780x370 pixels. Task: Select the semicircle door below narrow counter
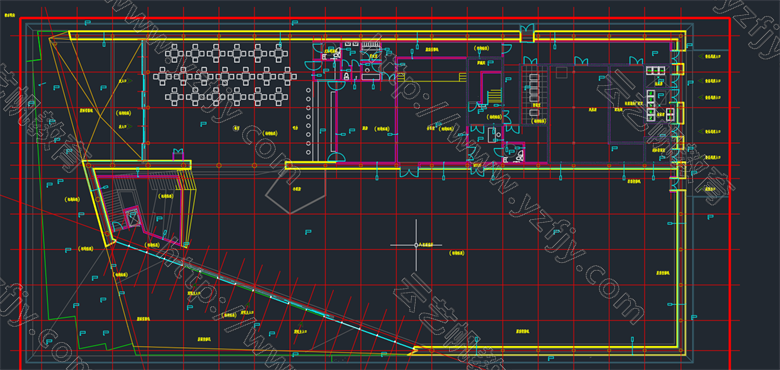pos(337,157)
